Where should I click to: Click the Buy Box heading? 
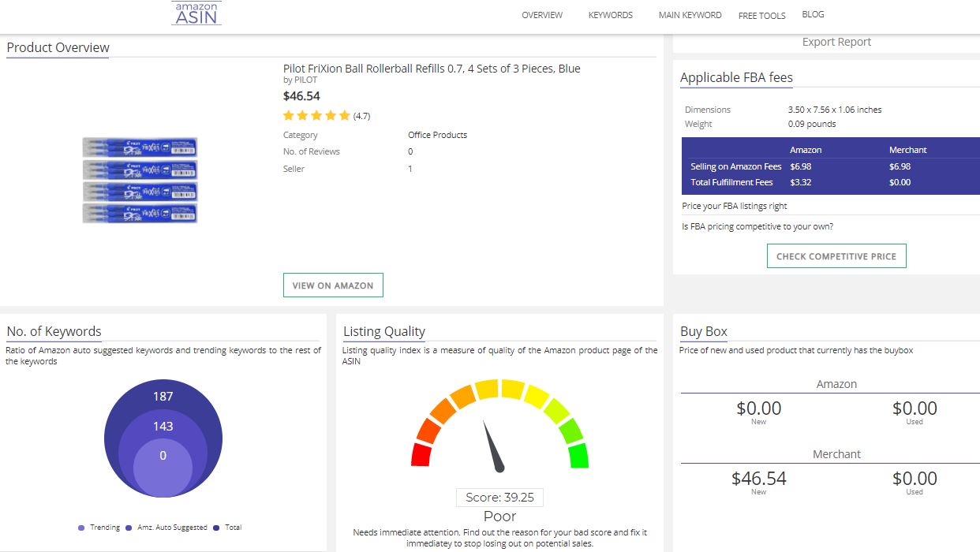(x=704, y=331)
